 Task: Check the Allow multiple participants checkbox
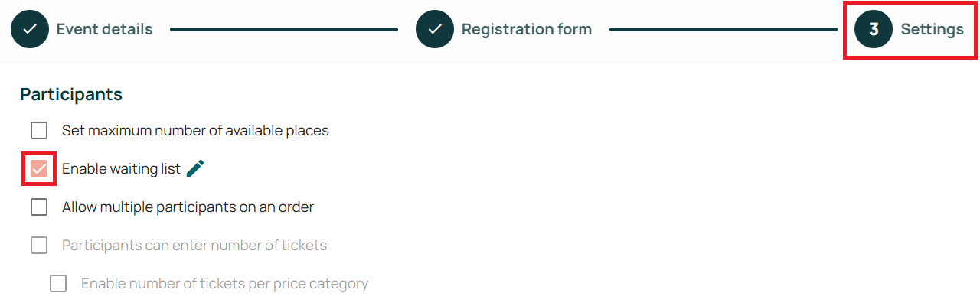tap(39, 207)
